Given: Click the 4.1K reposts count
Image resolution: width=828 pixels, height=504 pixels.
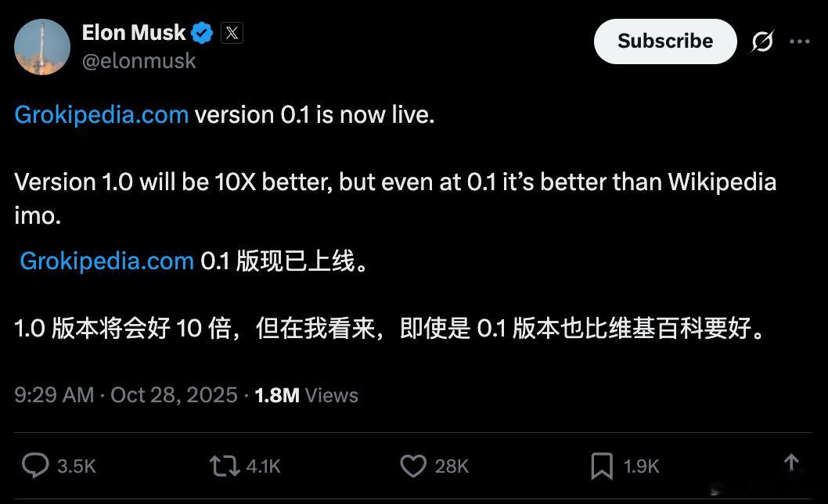Looking at the screenshot, I should [263, 466].
